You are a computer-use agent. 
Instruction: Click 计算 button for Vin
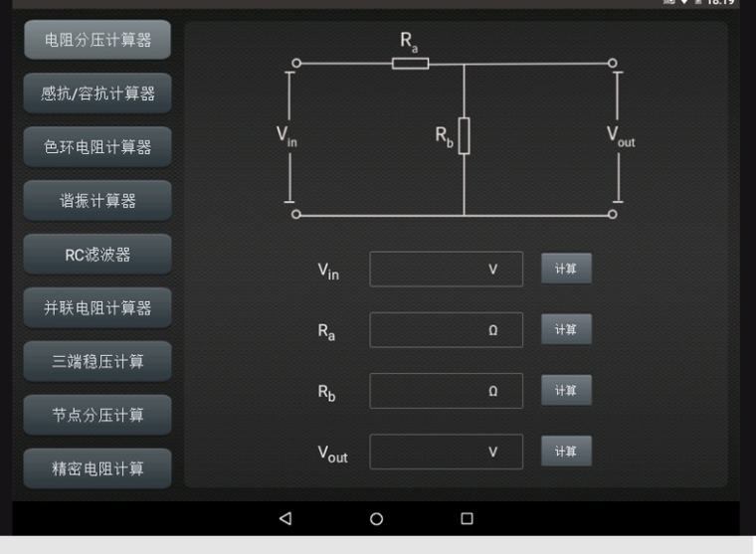[x=566, y=269]
